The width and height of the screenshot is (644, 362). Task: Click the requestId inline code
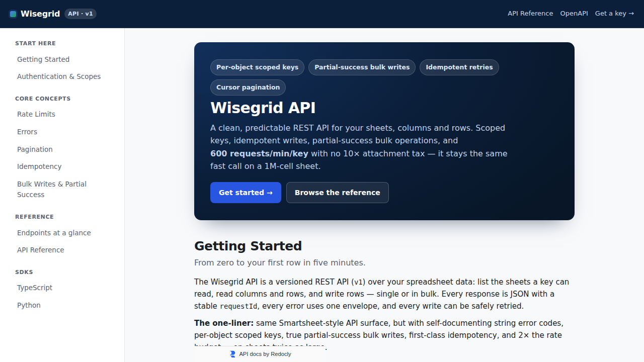pos(238,306)
